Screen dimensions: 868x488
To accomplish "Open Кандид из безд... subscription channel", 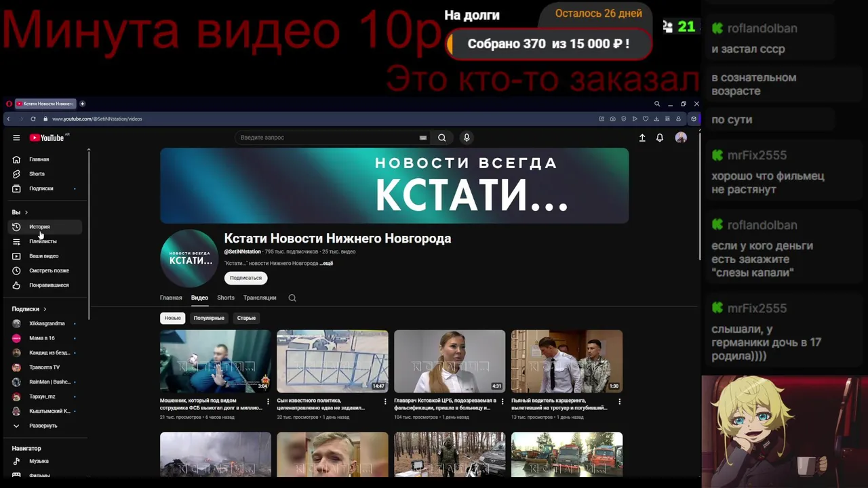I will [x=46, y=352].
